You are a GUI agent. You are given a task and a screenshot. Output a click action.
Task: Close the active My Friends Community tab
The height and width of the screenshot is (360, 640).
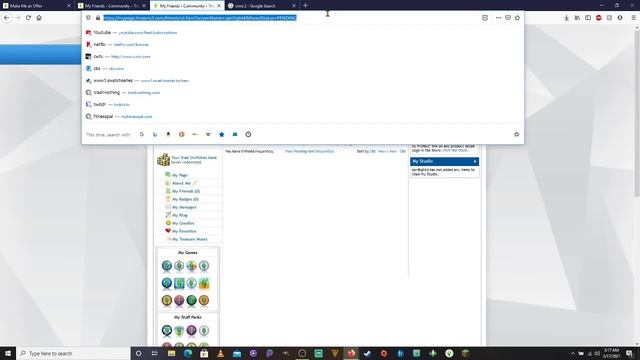click(x=219, y=6)
